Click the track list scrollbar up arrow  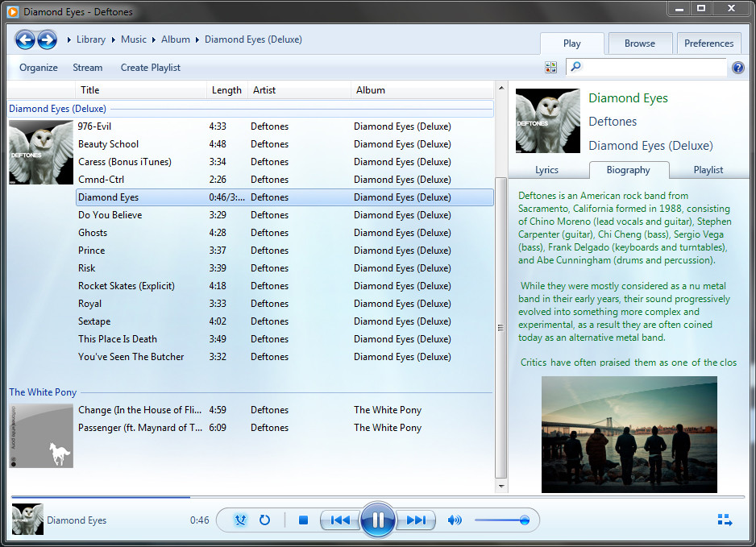[x=501, y=88]
